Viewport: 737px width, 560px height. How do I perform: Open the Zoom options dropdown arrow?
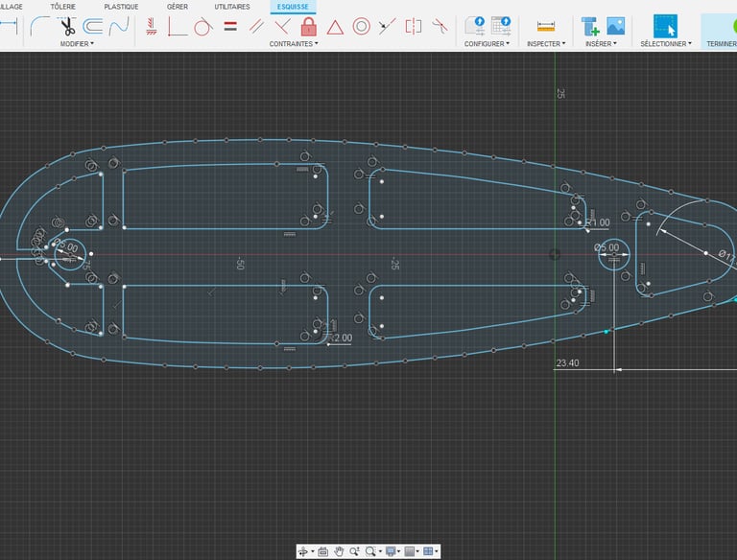380,551
